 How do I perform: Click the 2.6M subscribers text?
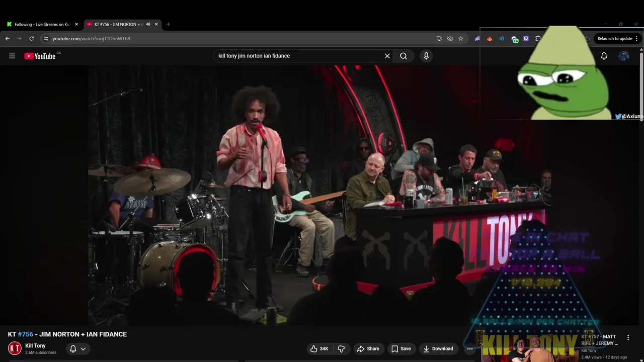coord(41,352)
